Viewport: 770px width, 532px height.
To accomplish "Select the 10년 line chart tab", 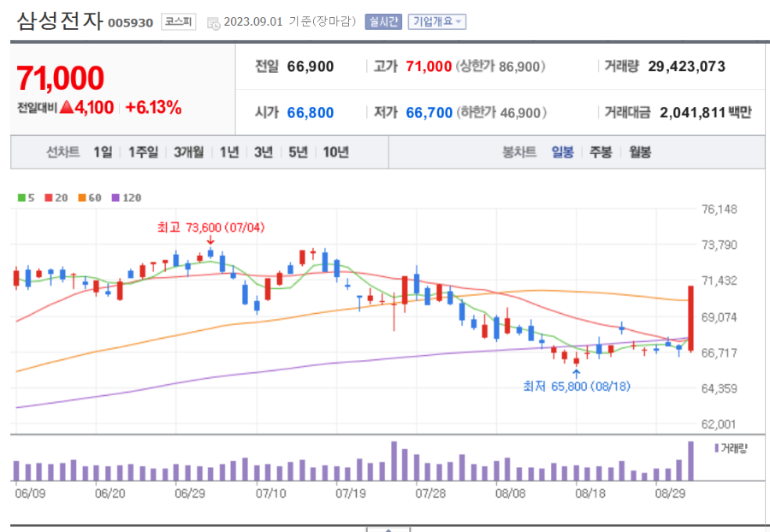I will (x=335, y=152).
